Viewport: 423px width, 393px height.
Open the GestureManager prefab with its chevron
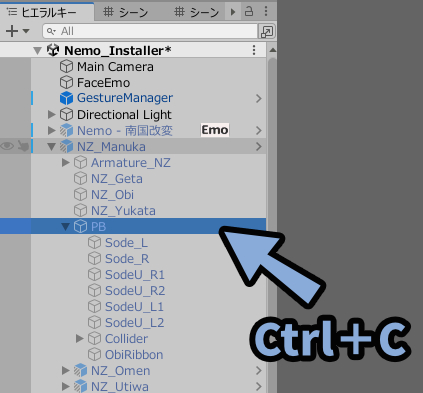[x=259, y=98]
